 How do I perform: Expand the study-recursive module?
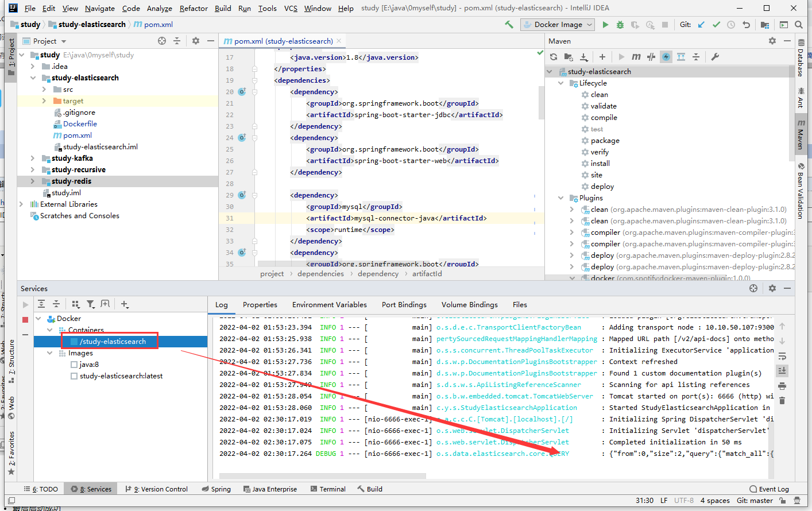click(x=33, y=170)
